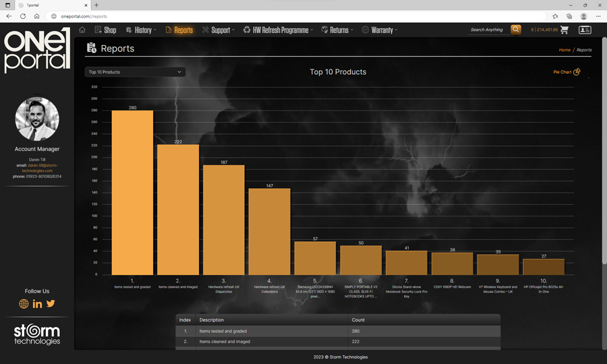Expand the Top 10 Products dropdown
607x364 pixels.
135,72
